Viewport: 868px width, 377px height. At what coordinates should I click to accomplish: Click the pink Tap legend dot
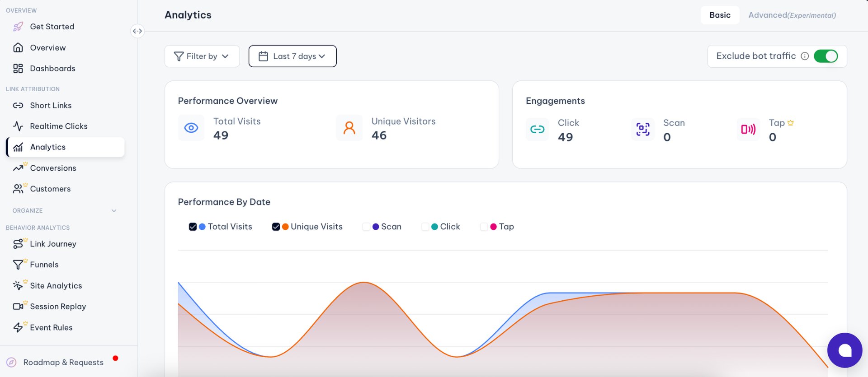click(493, 227)
